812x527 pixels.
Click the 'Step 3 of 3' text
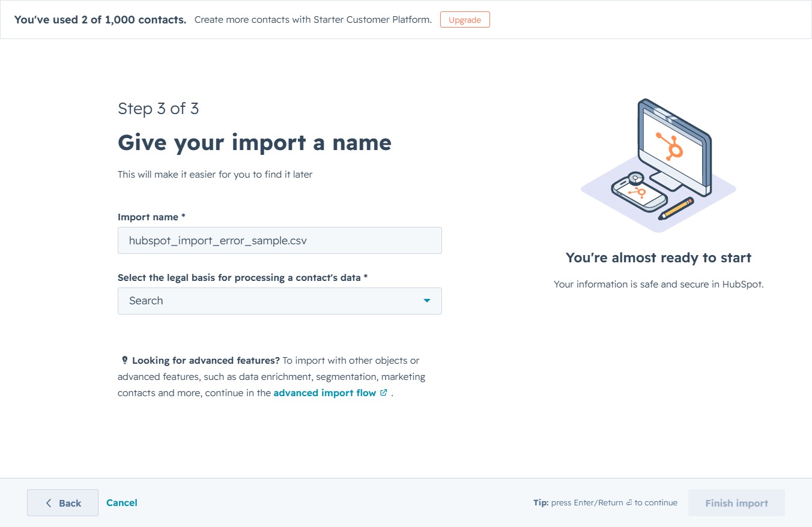point(159,109)
